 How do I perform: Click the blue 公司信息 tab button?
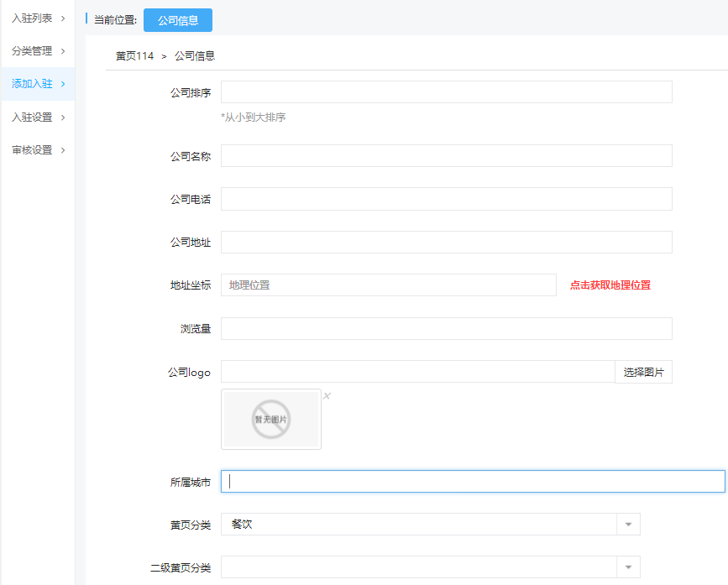(178, 20)
